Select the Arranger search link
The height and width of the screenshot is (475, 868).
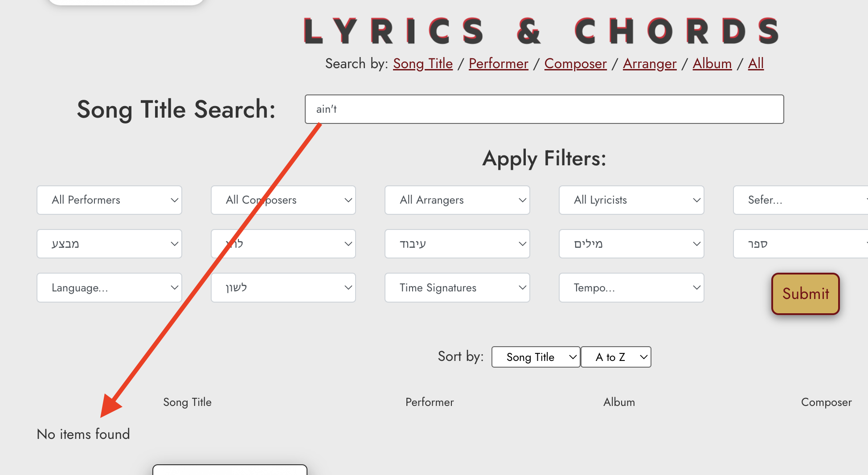pyautogui.click(x=650, y=64)
